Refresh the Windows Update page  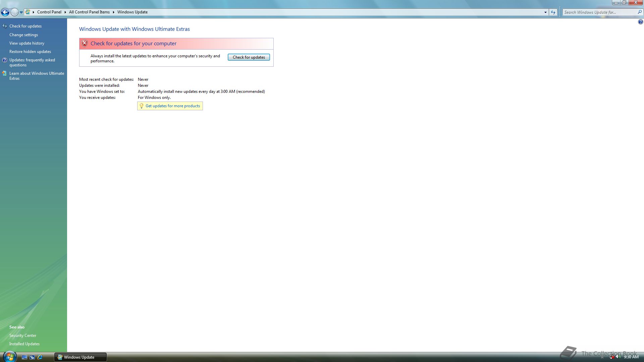tap(553, 12)
